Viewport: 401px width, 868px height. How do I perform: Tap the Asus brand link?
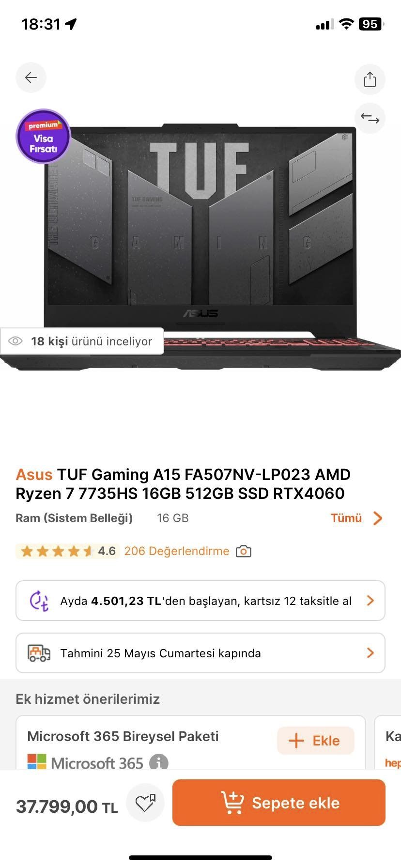pyautogui.click(x=34, y=475)
